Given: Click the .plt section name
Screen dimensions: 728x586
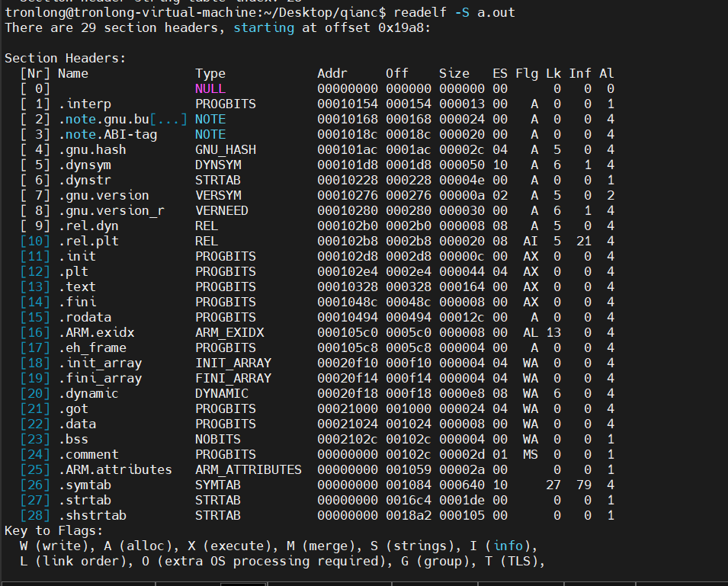Looking at the screenshot, I should pyautogui.click(x=73, y=271).
